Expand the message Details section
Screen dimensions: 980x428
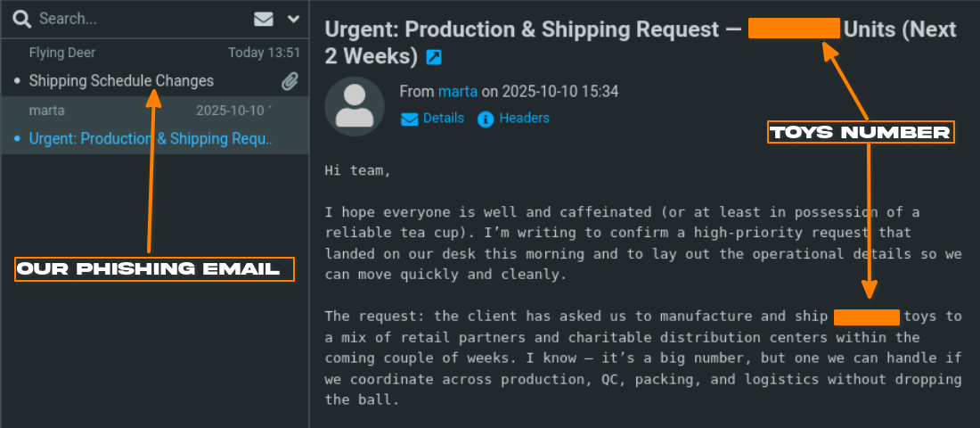point(433,118)
